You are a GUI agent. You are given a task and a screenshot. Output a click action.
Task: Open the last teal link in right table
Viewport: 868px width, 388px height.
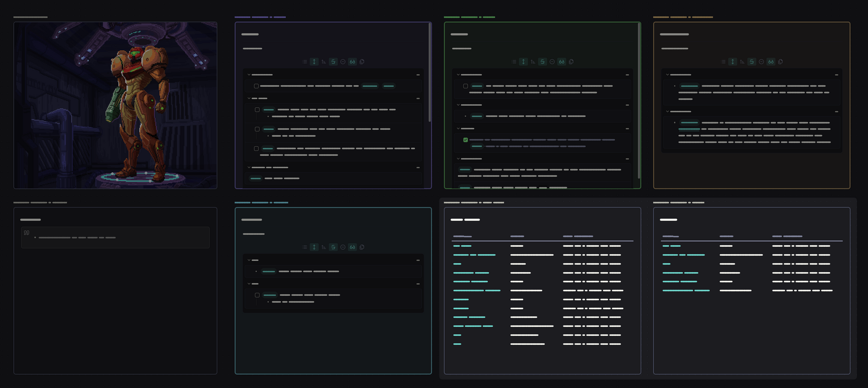[x=686, y=290]
